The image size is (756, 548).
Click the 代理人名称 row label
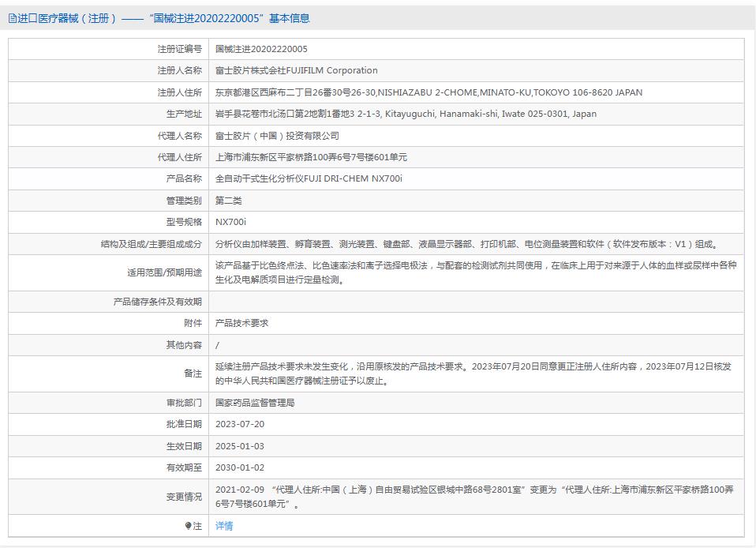tap(179, 136)
